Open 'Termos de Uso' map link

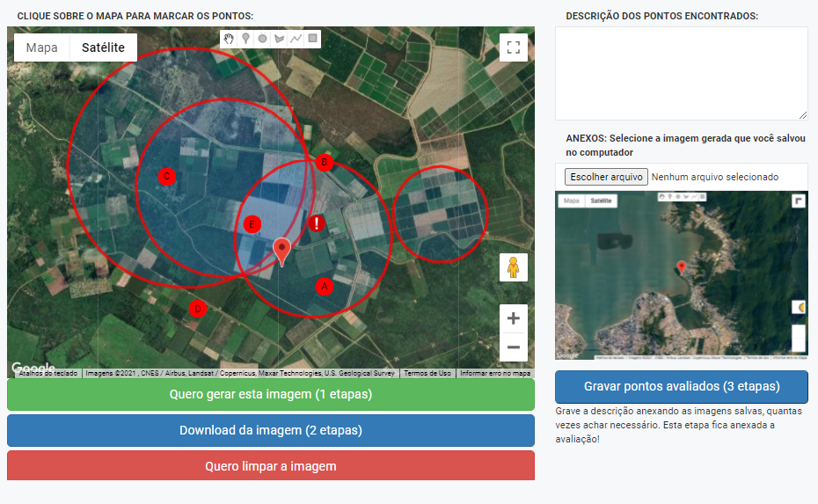pyautogui.click(x=427, y=374)
